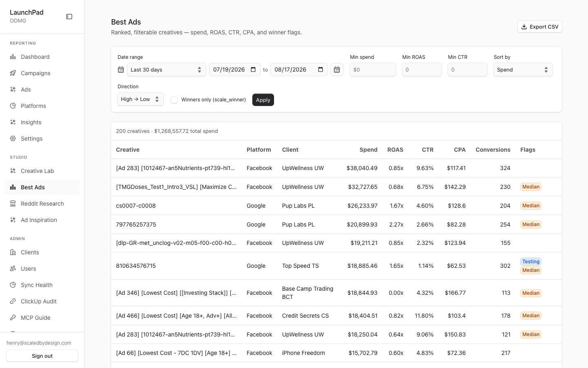Click the Clients building icon

[x=13, y=252]
